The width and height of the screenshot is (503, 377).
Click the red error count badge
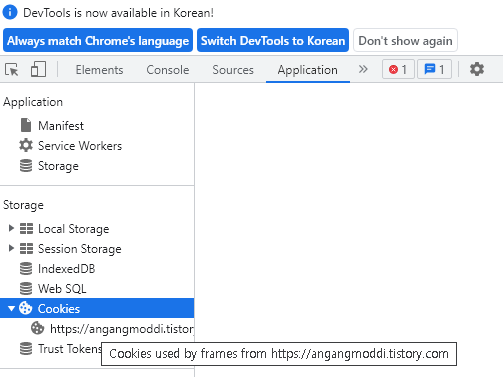(398, 69)
